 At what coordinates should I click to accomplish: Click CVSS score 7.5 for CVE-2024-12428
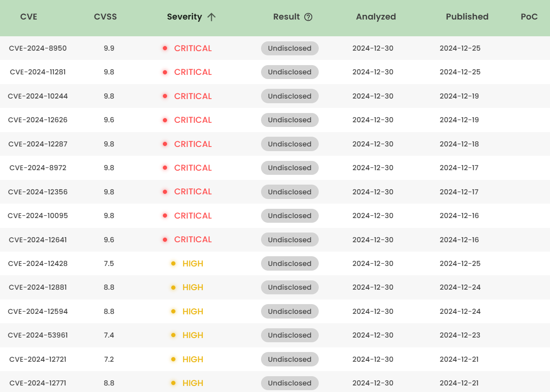tap(109, 264)
